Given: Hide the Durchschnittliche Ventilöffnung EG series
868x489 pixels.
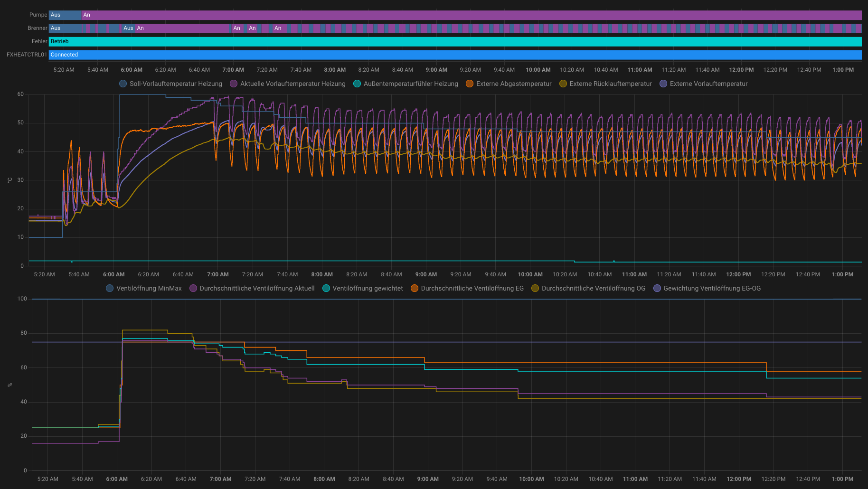Looking at the screenshot, I should click(472, 288).
